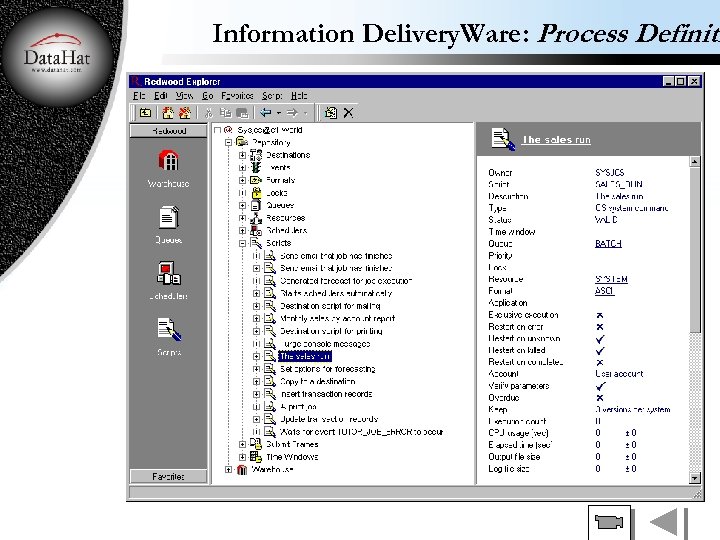Click the video camera icon on slide
Screen dimensions: 720x540
click(609, 522)
